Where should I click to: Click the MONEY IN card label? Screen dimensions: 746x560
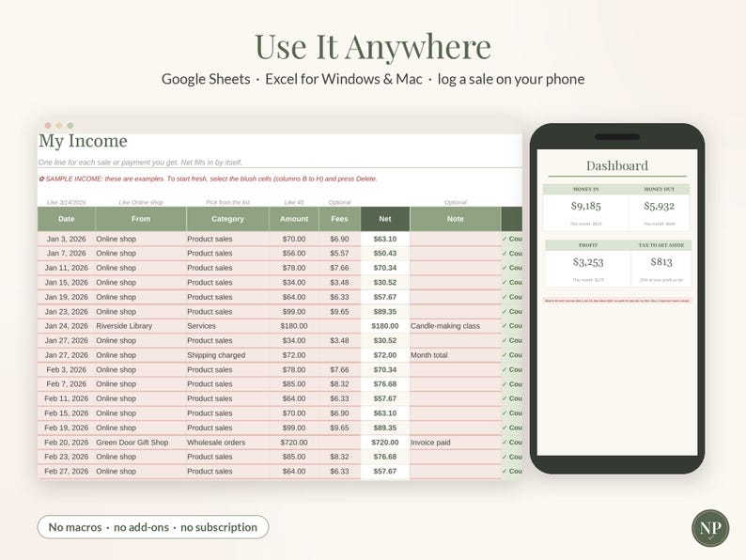coord(586,189)
